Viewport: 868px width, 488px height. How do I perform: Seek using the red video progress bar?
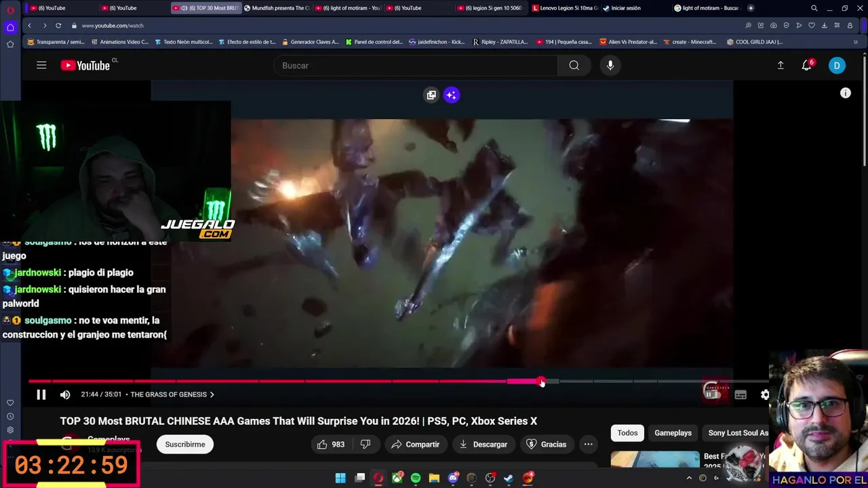coord(400,382)
